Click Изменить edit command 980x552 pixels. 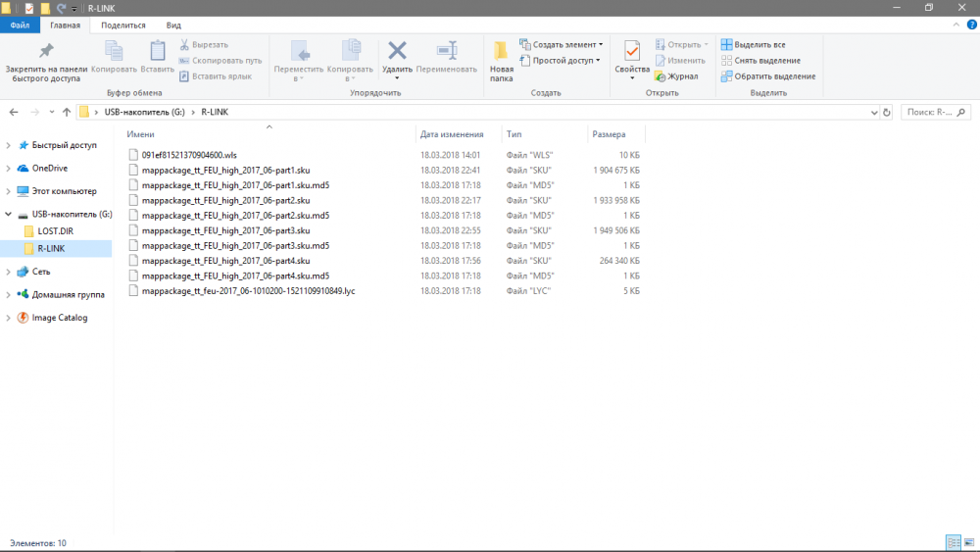(680, 61)
